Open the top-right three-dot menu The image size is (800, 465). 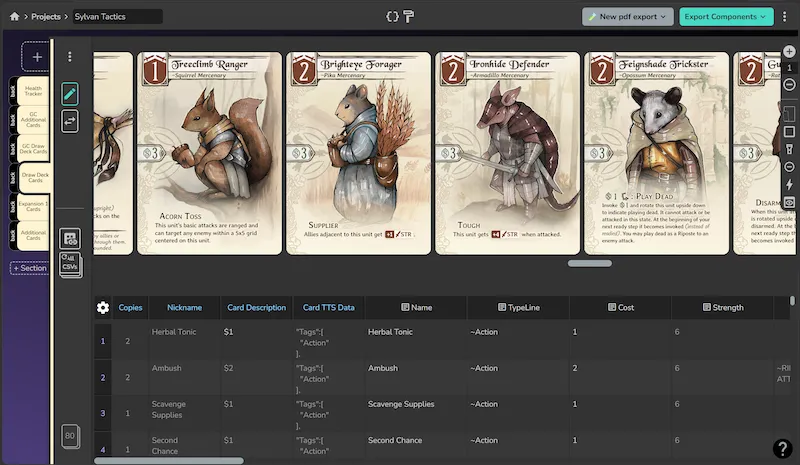point(784,16)
